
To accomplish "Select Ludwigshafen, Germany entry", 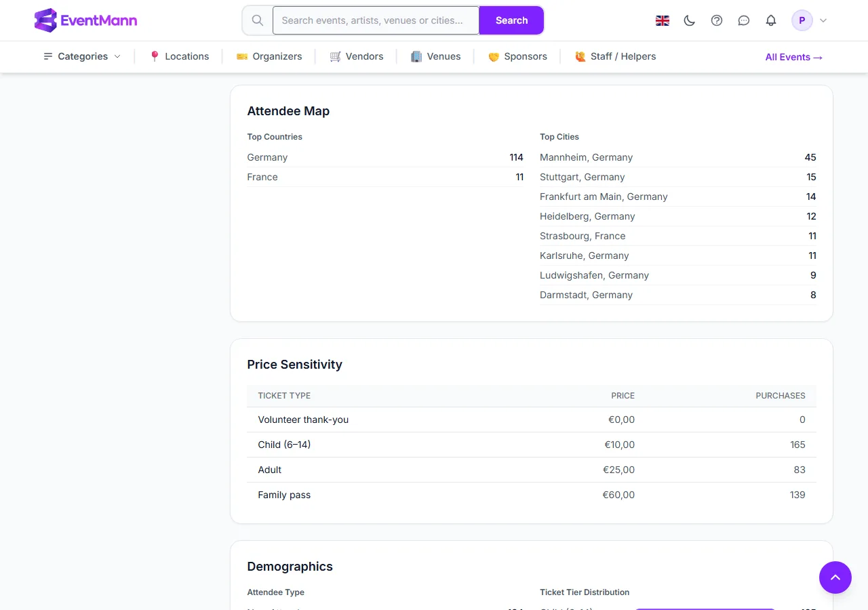I will (x=678, y=275).
